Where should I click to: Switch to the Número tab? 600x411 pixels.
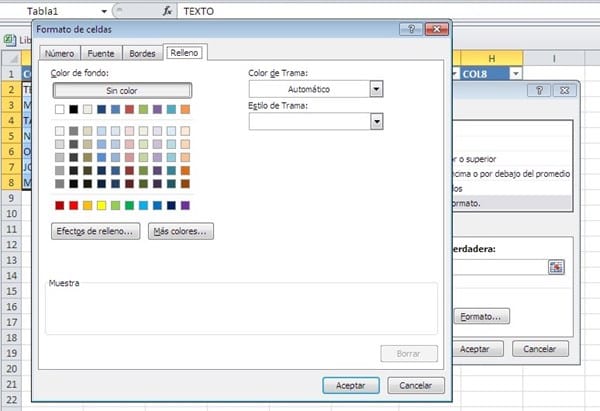pos(60,53)
